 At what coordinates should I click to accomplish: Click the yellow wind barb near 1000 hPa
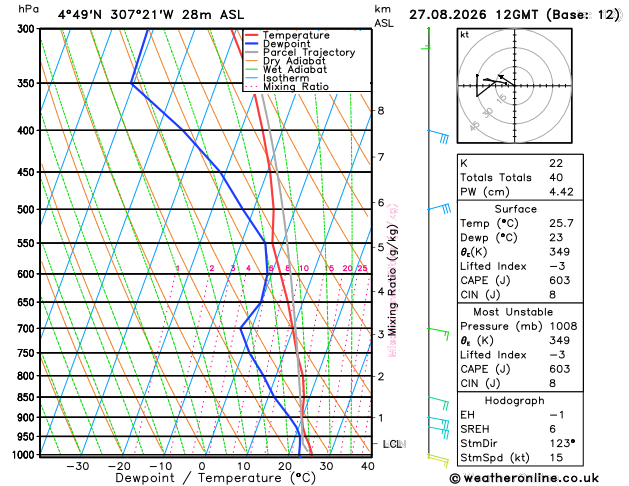coord(438,460)
